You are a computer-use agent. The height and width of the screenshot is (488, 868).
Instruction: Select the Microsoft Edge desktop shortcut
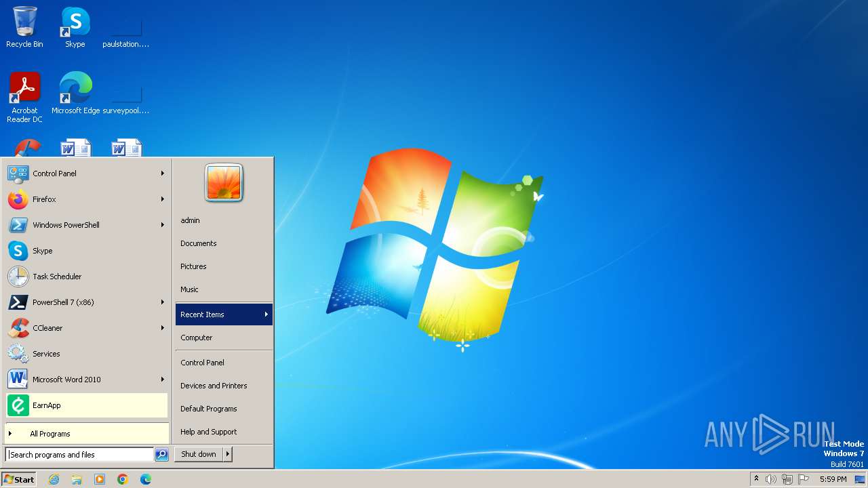click(75, 94)
